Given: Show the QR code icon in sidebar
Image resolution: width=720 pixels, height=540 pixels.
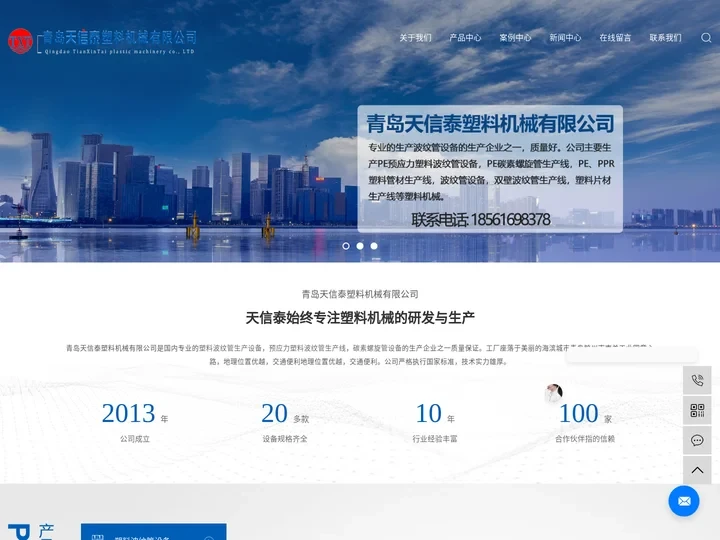Looking at the screenshot, I should pyautogui.click(x=697, y=410).
